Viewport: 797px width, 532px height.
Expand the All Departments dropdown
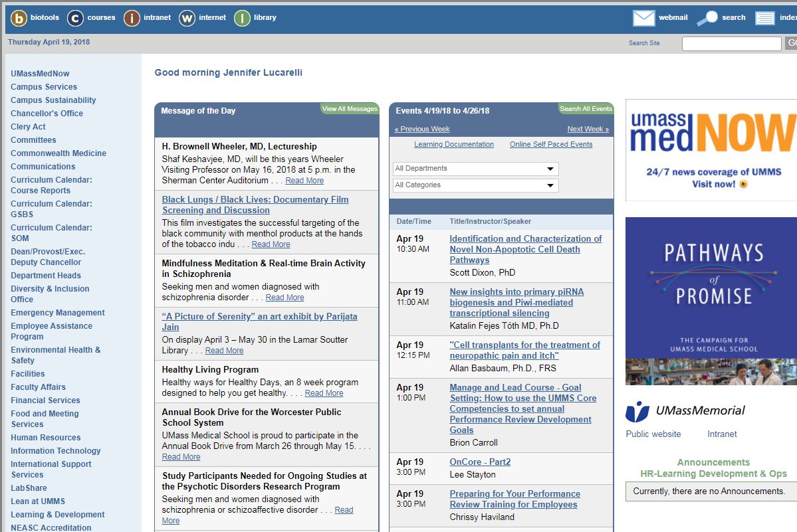coord(475,169)
